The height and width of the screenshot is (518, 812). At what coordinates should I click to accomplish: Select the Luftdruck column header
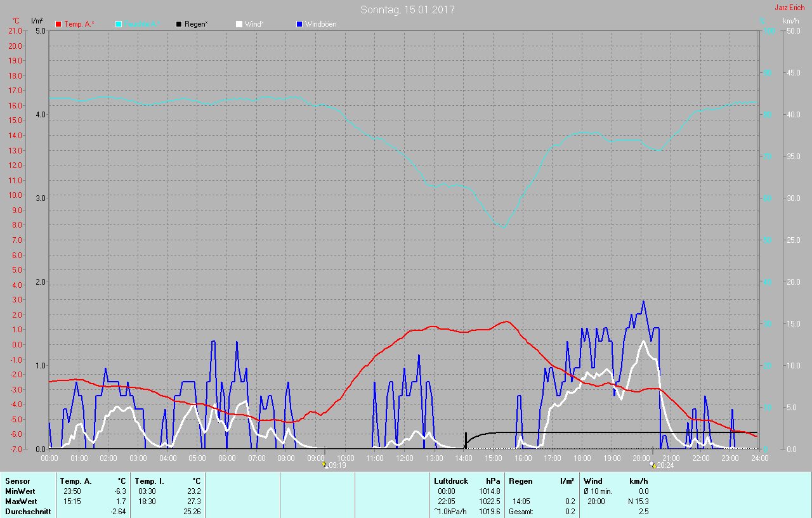click(x=450, y=481)
